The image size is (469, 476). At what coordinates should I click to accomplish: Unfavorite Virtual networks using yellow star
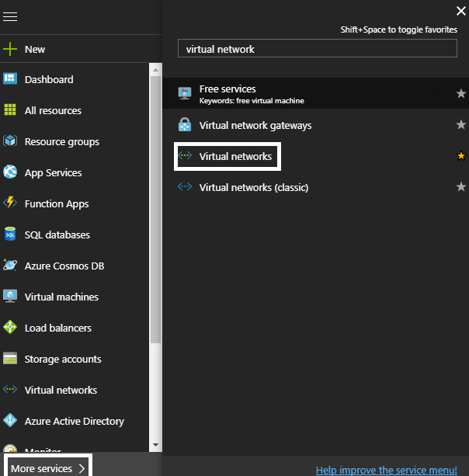[x=460, y=156]
